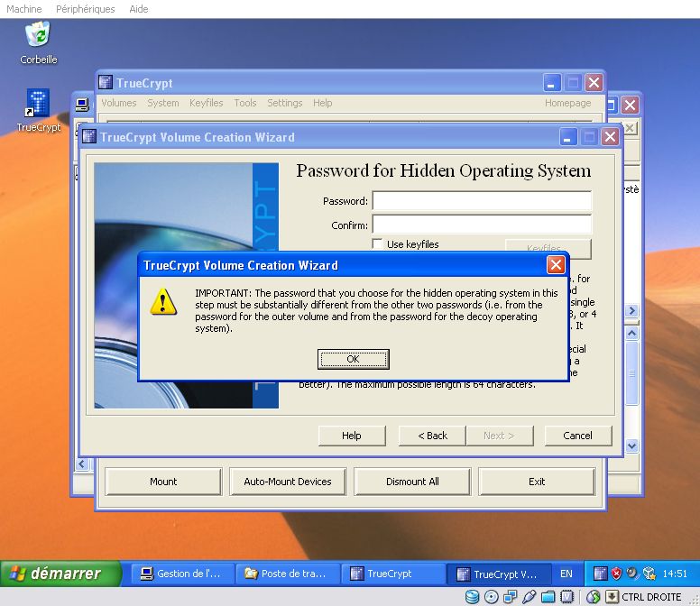Click the TrueCrypt main window title icon
This screenshot has height=606, width=700.
click(x=106, y=83)
